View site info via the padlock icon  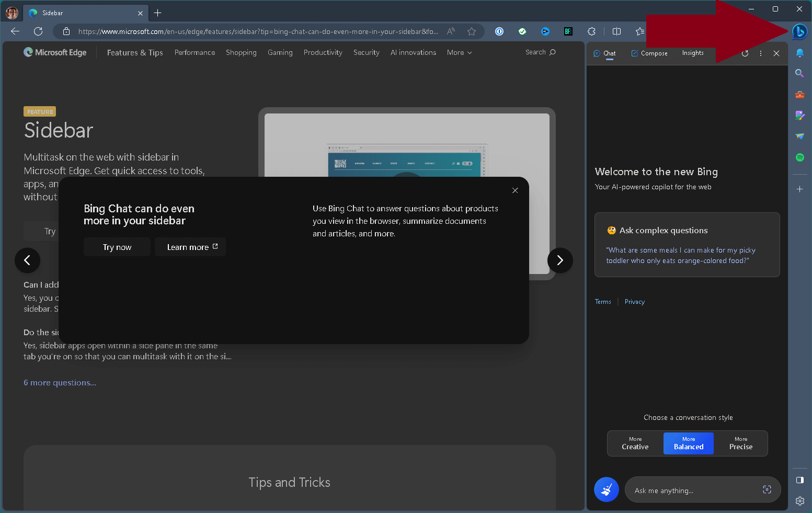[66, 31]
